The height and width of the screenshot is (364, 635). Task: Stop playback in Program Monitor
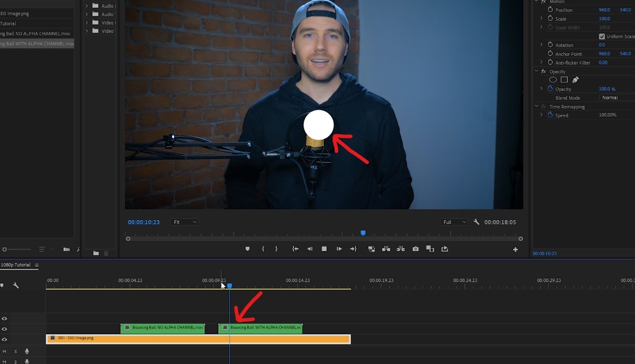click(x=324, y=249)
